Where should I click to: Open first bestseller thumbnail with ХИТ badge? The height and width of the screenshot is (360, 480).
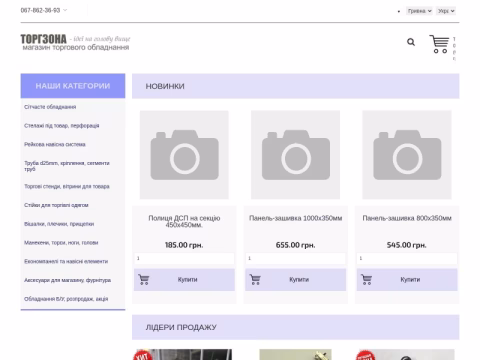(x=183, y=354)
